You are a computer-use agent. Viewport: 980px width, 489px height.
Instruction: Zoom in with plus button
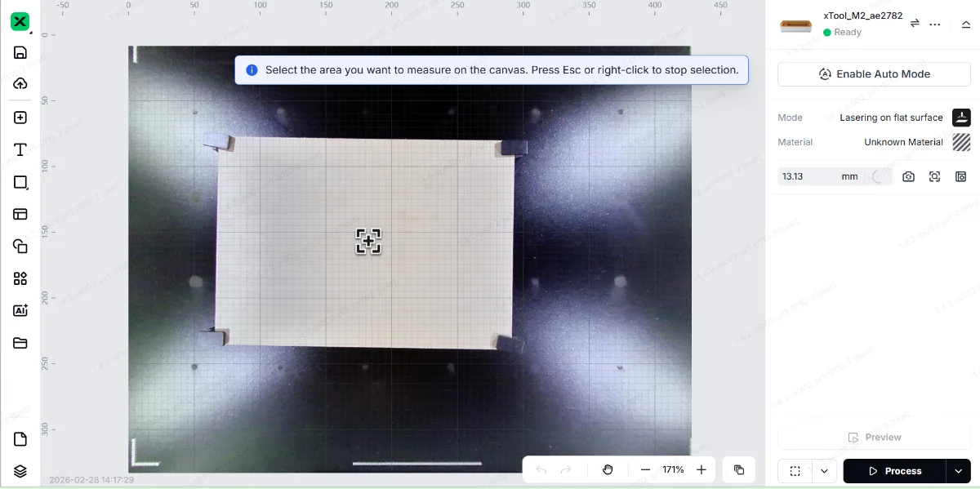702,469
